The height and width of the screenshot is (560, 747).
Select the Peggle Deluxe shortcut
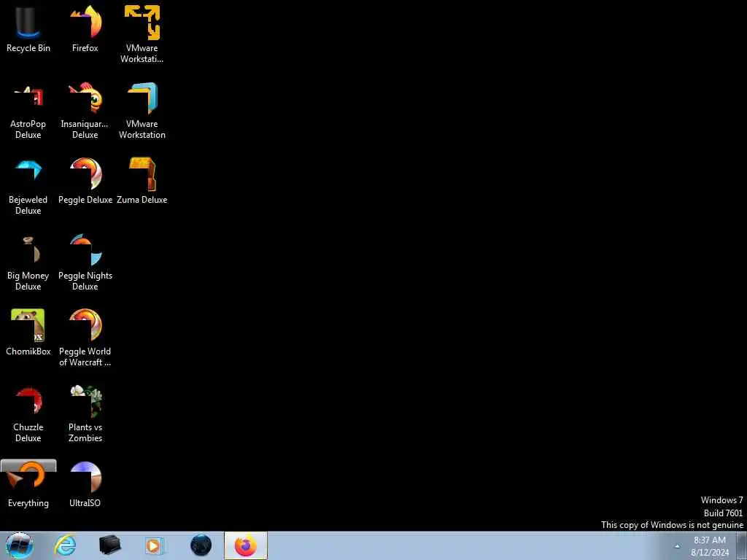click(85, 181)
